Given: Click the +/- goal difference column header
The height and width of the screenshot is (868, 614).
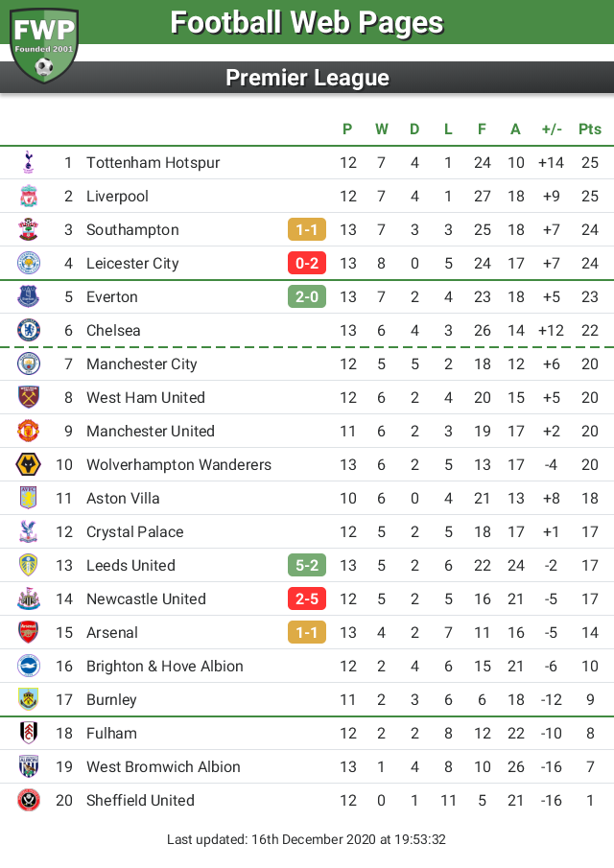Looking at the screenshot, I should (552, 129).
